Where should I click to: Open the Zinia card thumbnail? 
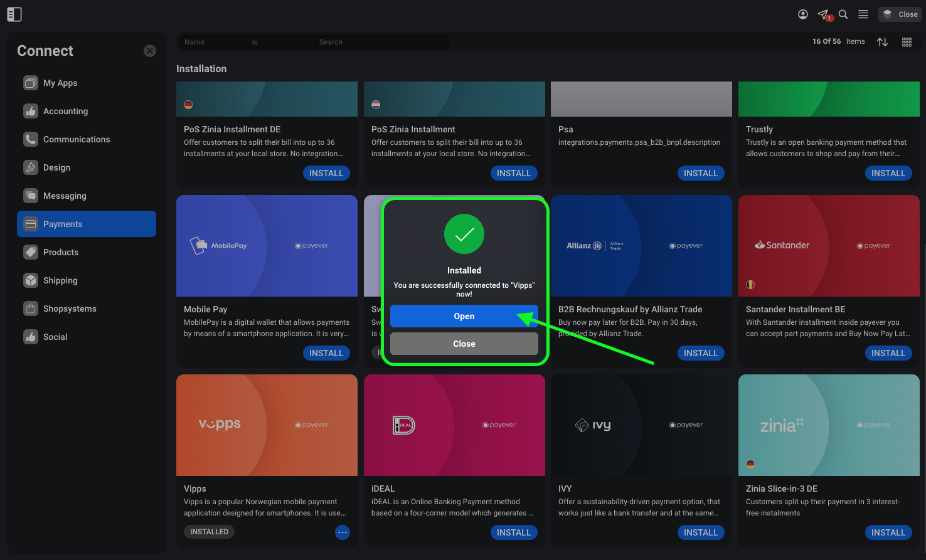click(829, 425)
